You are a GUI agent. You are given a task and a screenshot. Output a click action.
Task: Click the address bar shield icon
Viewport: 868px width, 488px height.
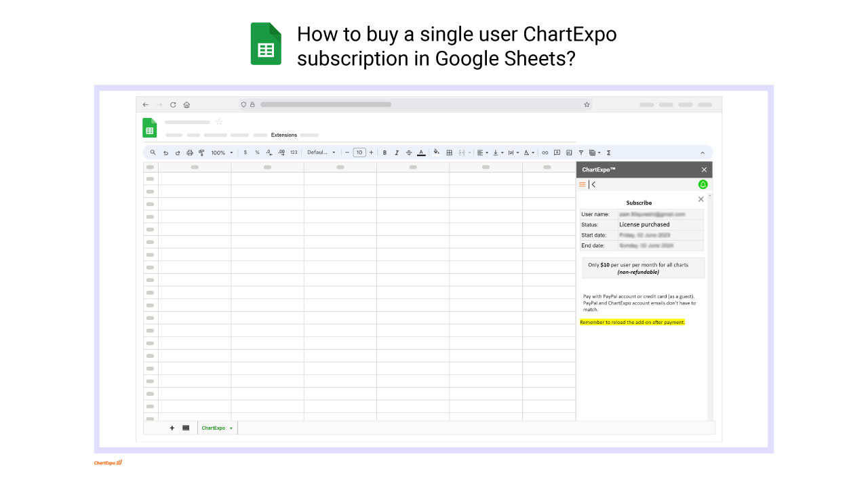[244, 104]
